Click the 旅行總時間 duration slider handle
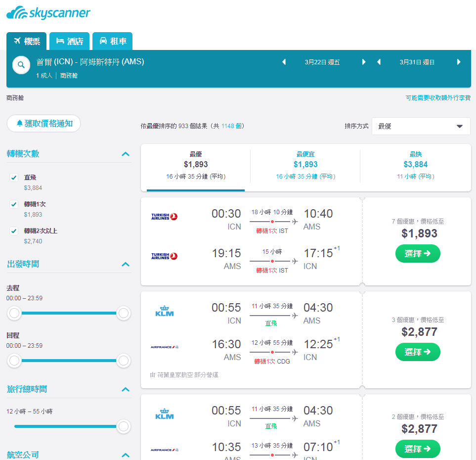476x460 pixels. (x=124, y=426)
